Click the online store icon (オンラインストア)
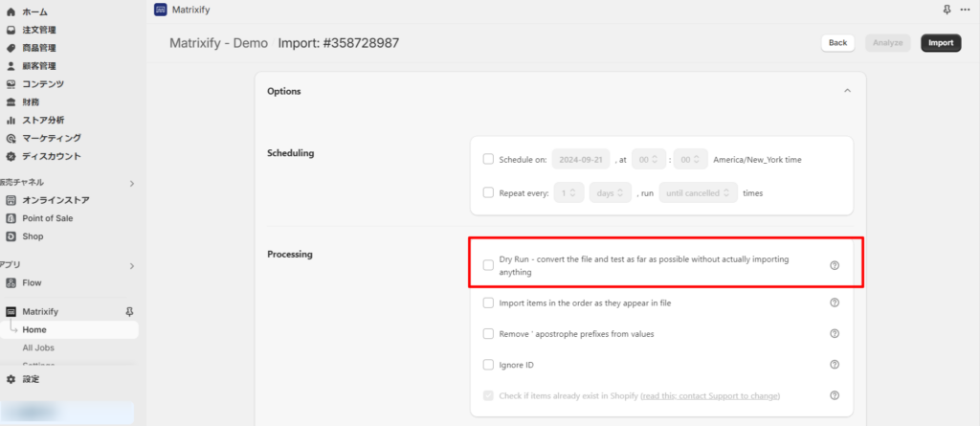 pyautogui.click(x=11, y=201)
